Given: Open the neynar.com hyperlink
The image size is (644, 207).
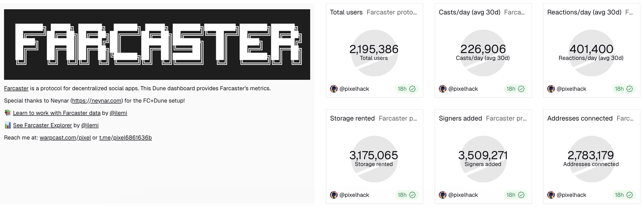Looking at the screenshot, I should tap(97, 101).
